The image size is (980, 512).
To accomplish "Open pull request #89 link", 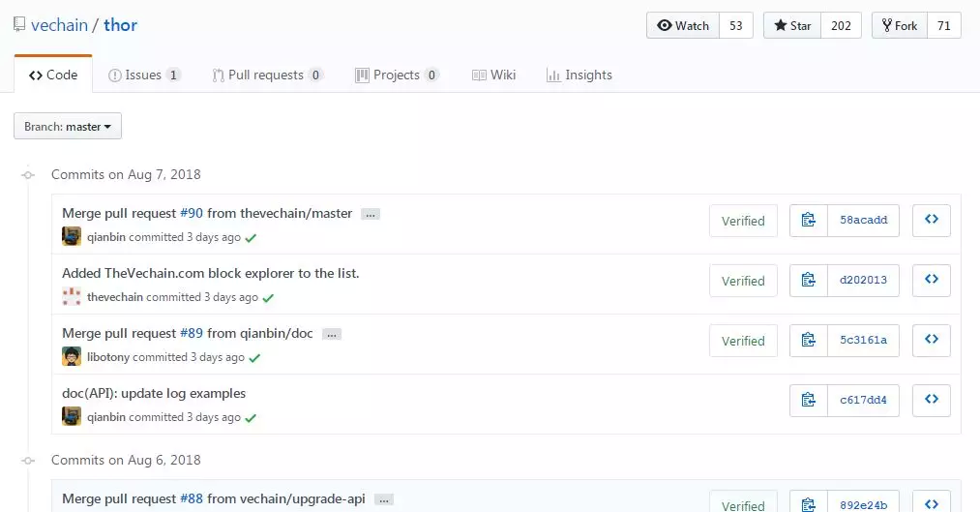I will click(x=192, y=333).
